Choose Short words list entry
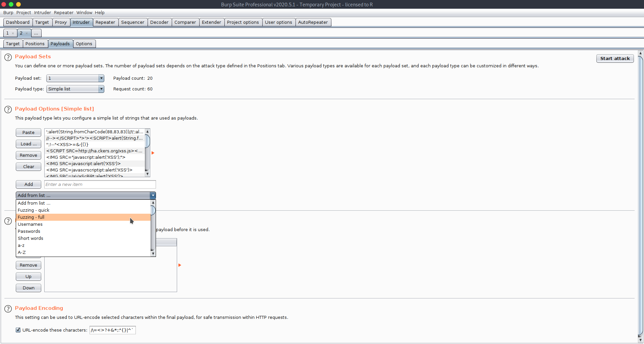Viewport: 644px width, 344px height. click(83, 238)
